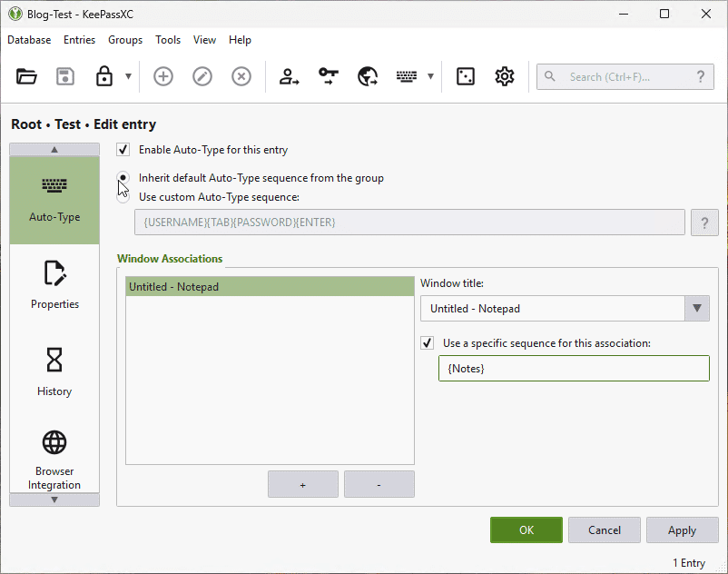Copy password key icon
The width and height of the screenshot is (728, 574).
point(329,76)
